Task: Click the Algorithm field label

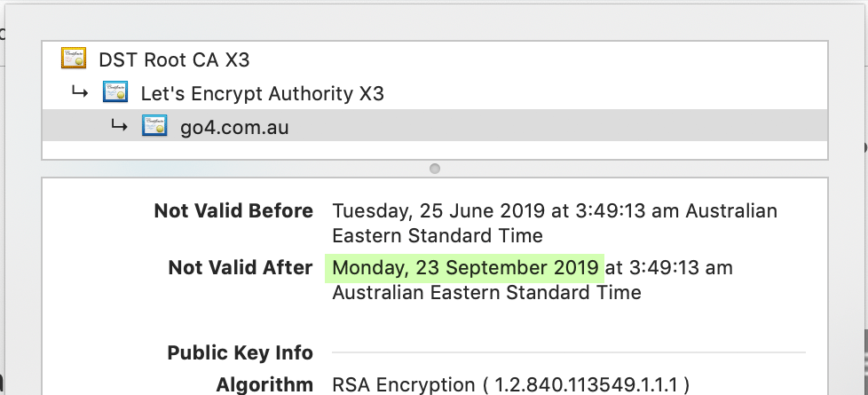Action: 264,384
